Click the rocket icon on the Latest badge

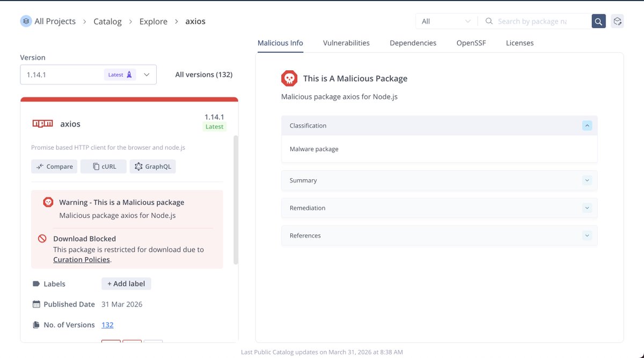tap(129, 75)
